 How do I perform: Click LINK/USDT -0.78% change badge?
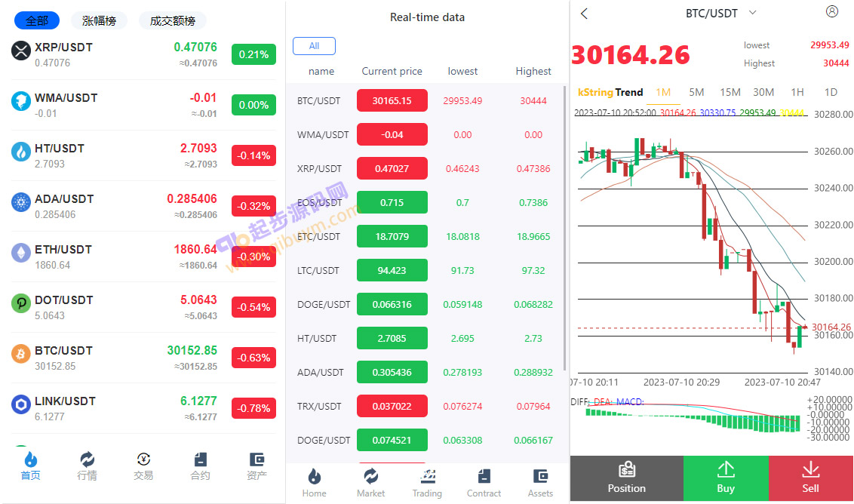pyautogui.click(x=253, y=408)
